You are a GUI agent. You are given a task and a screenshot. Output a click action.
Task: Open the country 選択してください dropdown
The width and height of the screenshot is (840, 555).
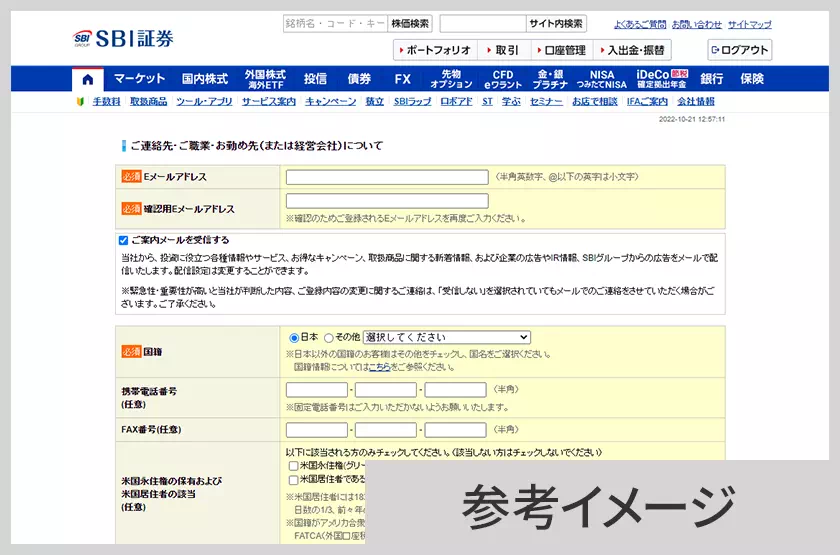tap(446, 338)
